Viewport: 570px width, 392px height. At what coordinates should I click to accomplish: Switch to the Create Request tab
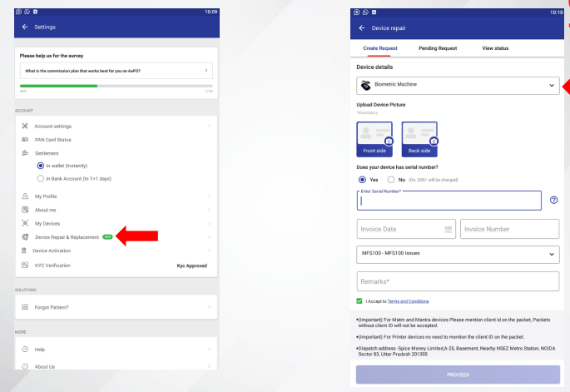point(380,48)
